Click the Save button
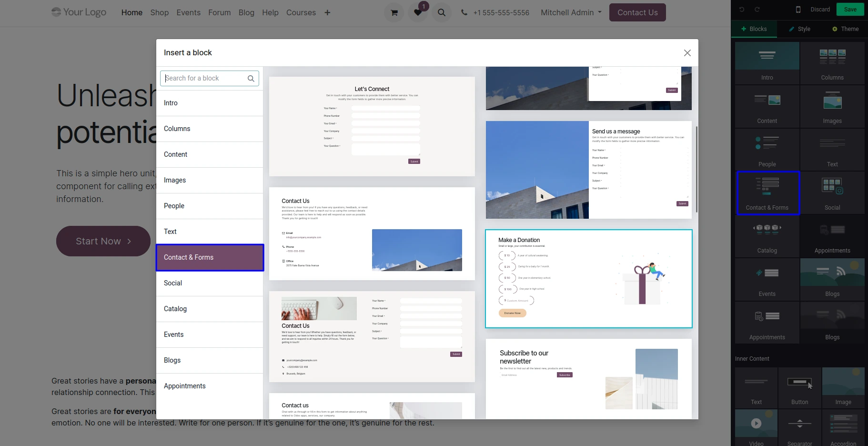868x446 pixels. 850,10
